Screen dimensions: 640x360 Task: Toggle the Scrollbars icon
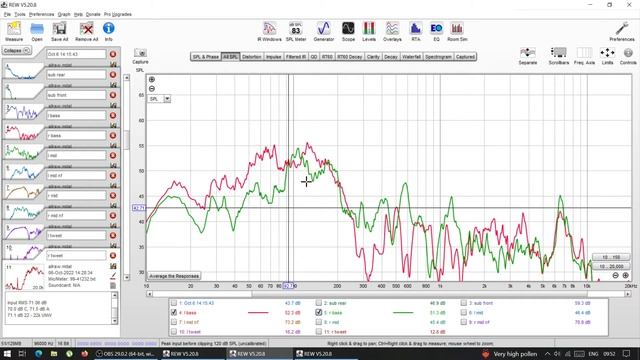click(558, 56)
